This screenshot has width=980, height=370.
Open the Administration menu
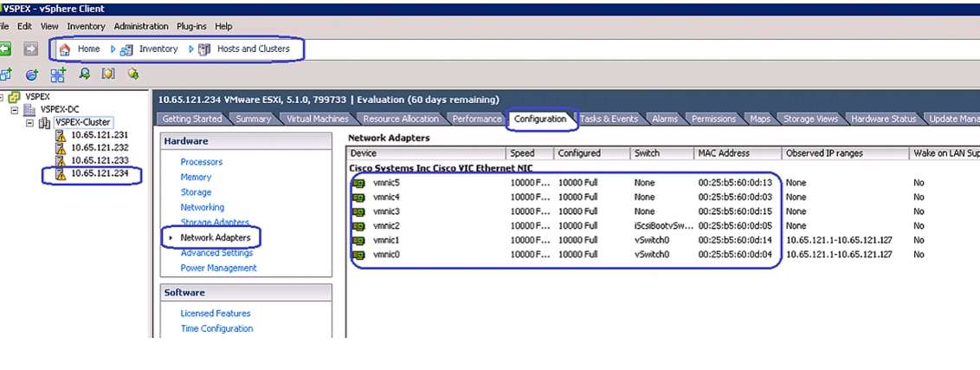coord(141,26)
